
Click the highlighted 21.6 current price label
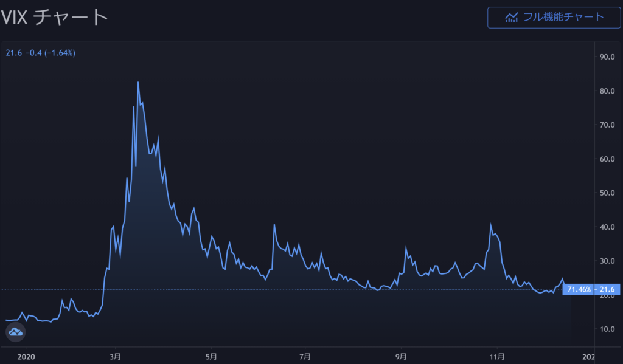[606, 289]
